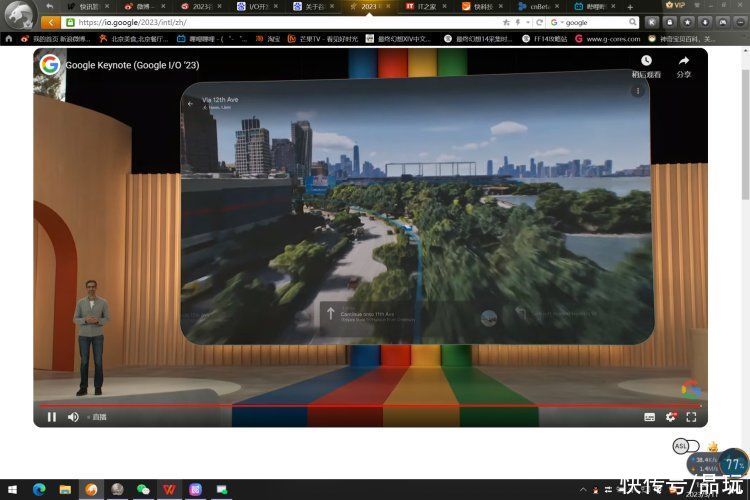
Task: Open the 北京美食 bookmark
Action: click(134, 39)
